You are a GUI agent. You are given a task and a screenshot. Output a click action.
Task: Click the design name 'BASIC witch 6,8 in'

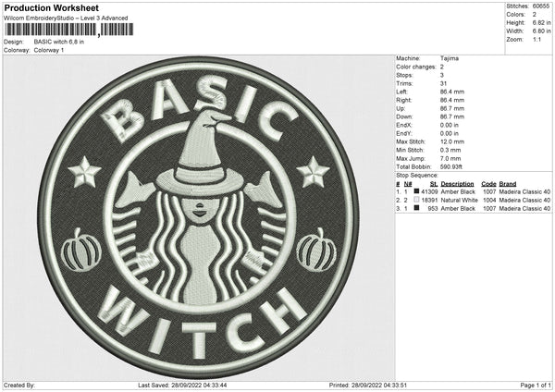coord(59,42)
